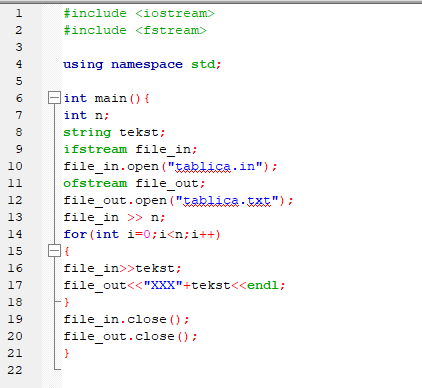The width and height of the screenshot is (422, 388).
Task: Click line number 12 in the gutter
Action: (15, 200)
